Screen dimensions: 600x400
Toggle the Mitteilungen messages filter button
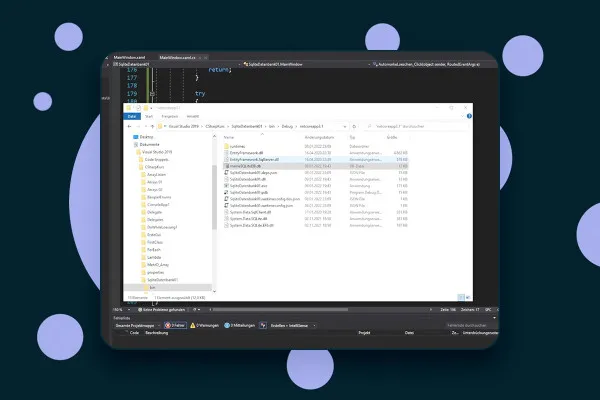point(240,325)
